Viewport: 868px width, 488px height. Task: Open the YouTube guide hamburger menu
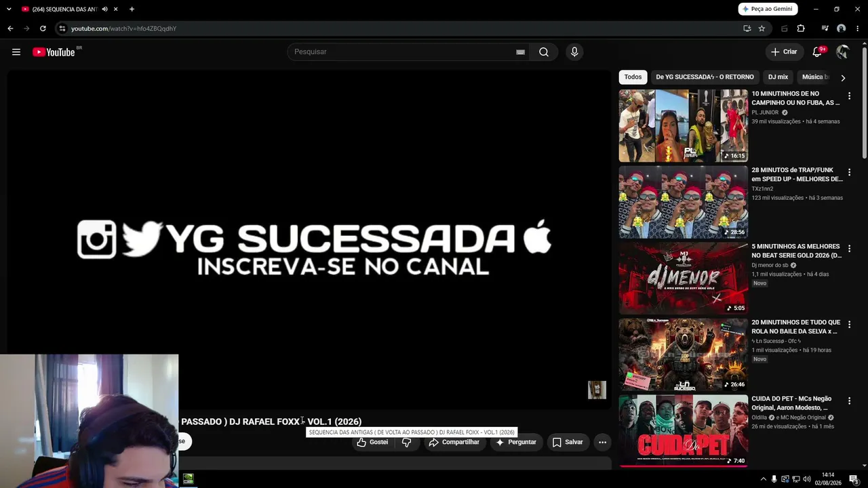16,52
